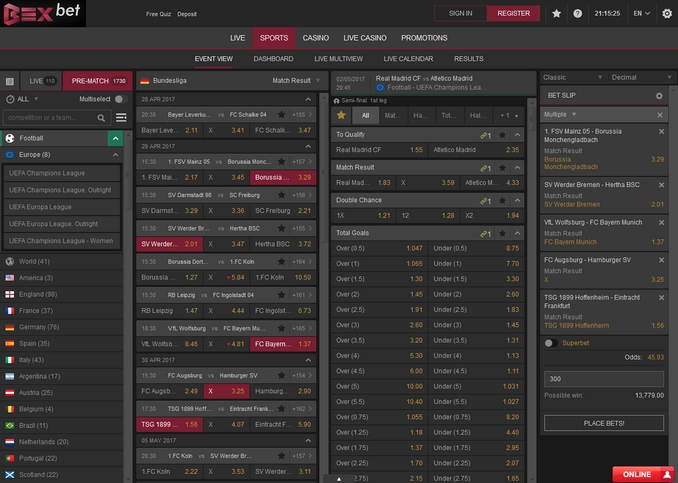This screenshot has width=678, height=483.
Task: Open the PROMOTIONS tab
Action: pyautogui.click(x=424, y=38)
